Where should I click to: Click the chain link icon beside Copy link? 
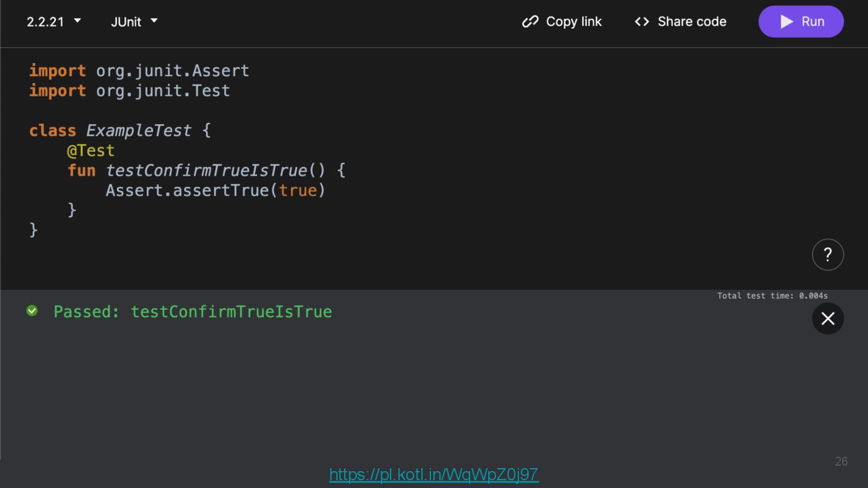[530, 22]
